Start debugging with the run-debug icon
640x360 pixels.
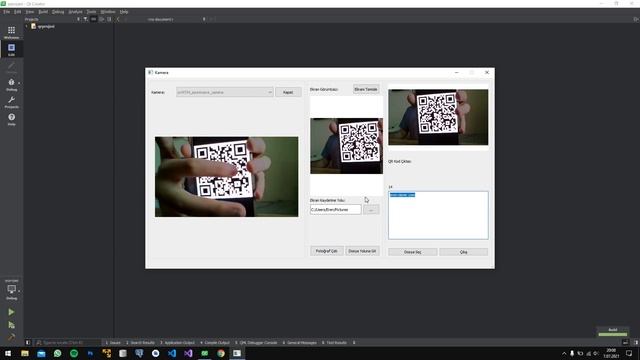(11, 325)
